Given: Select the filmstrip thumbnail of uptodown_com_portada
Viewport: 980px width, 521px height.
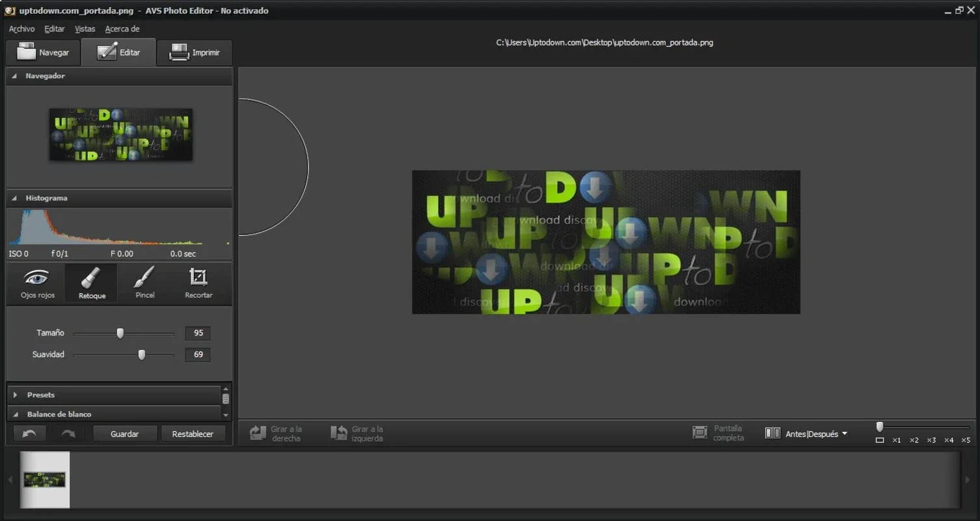Looking at the screenshot, I should coord(45,480).
